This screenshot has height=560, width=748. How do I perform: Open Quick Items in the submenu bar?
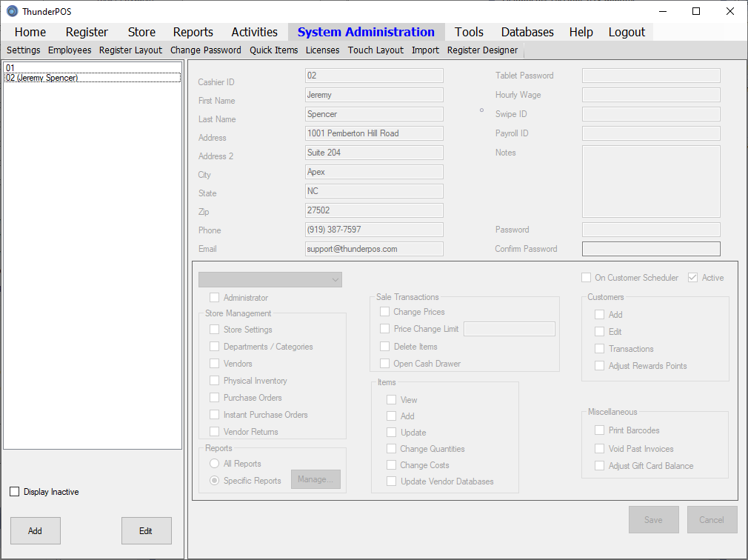[273, 50]
